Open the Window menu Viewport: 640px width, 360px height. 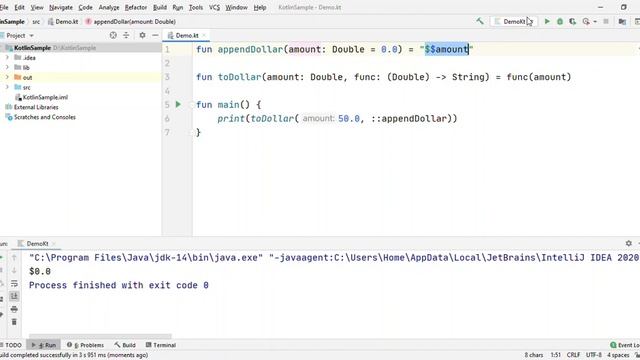pos(236,7)
